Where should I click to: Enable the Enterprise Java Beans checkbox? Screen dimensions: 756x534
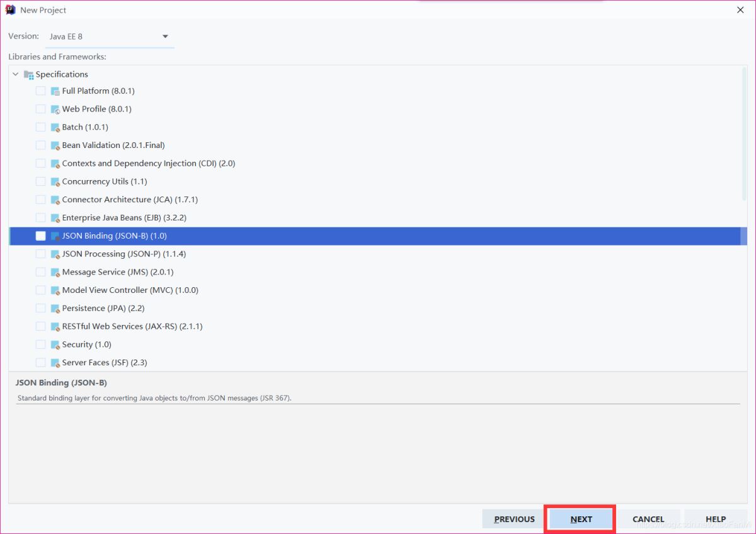(40, 218)
